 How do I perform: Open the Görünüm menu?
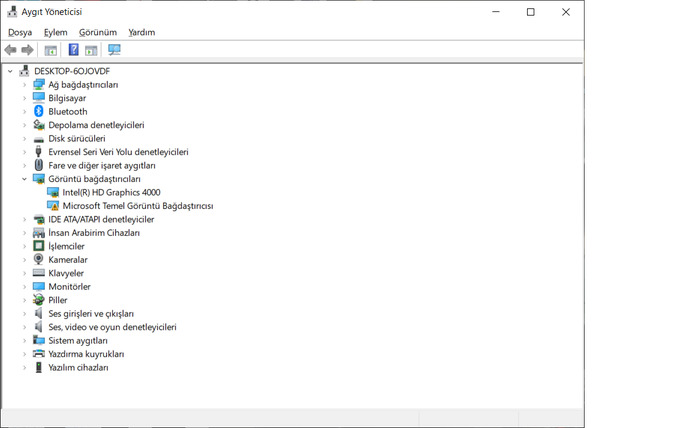tap(98, 32)
